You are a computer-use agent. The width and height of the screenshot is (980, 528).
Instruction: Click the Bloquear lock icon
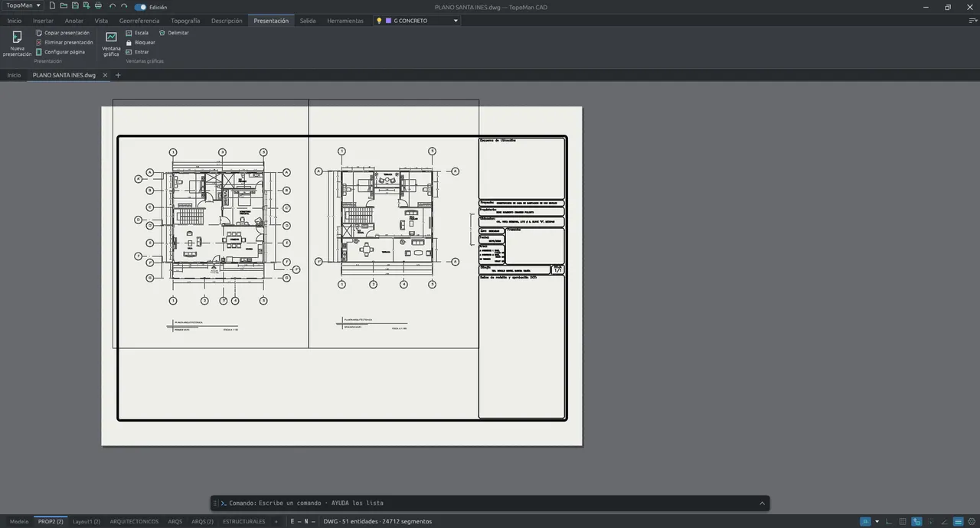click(x=129, y=42)
